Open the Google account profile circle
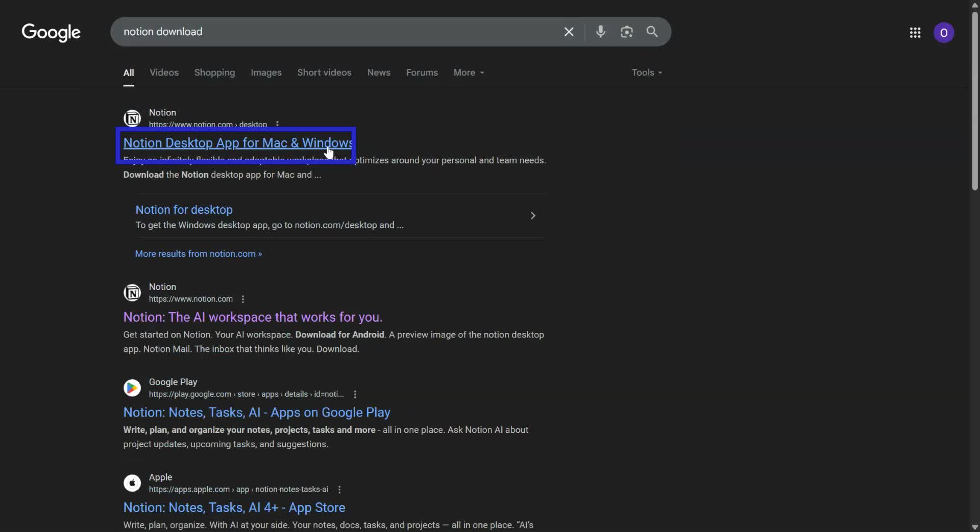980x532 pixels. 944,33
